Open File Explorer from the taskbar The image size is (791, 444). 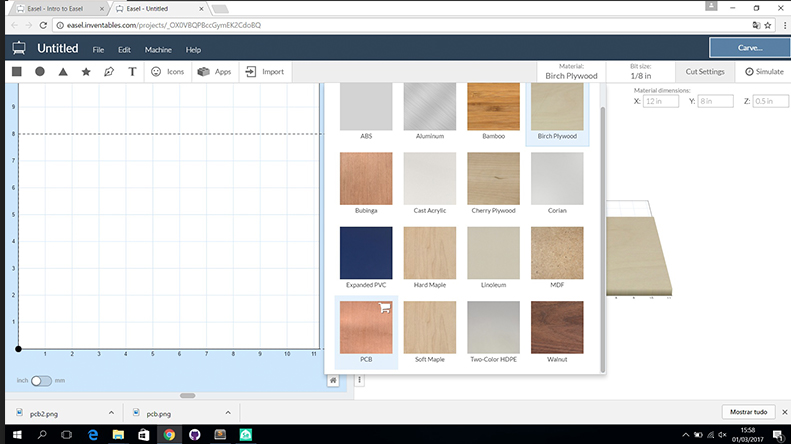(x=118, y=434)
